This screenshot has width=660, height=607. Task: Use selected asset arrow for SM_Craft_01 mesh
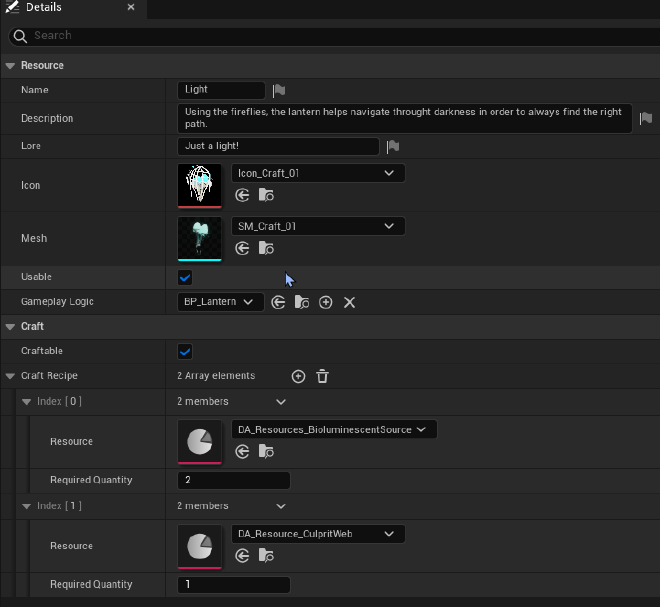tap(242, 248)
